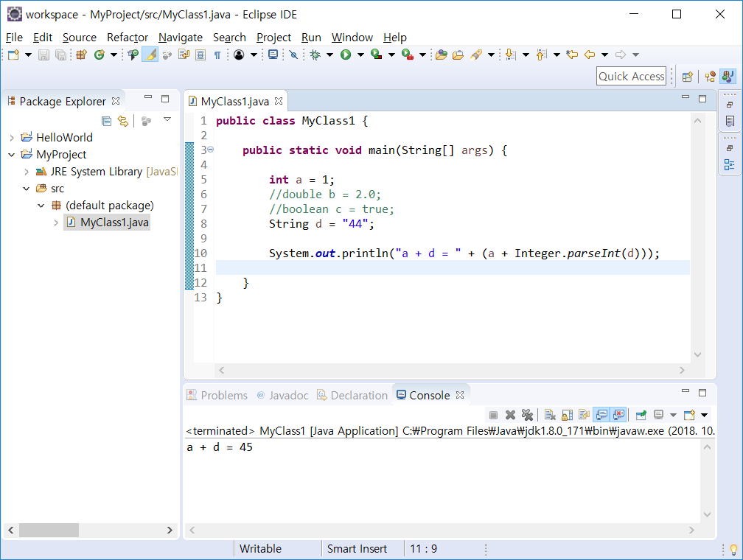Viewport: 743px width, 560px height.
Task: Toggle Link with Editor in Package Explorer
Action: coord(123,122)
